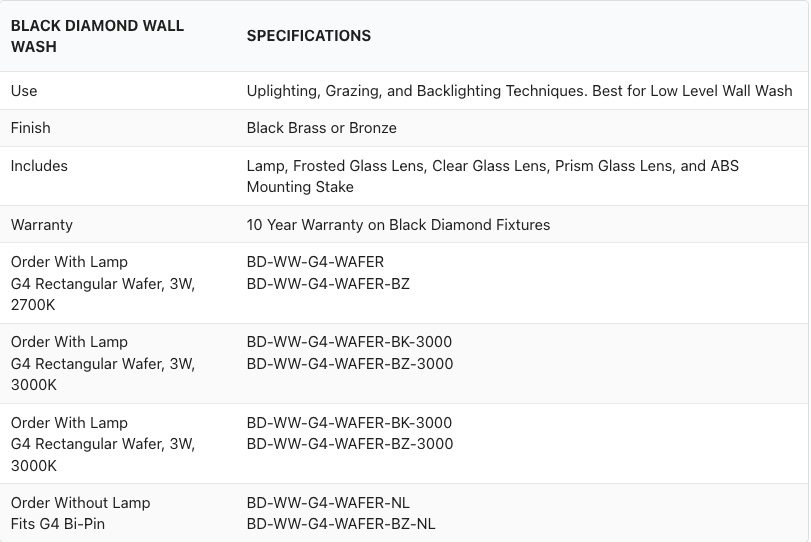811x542 pixels.
Task: Click the Includes row label
Action: click(39, 166)
